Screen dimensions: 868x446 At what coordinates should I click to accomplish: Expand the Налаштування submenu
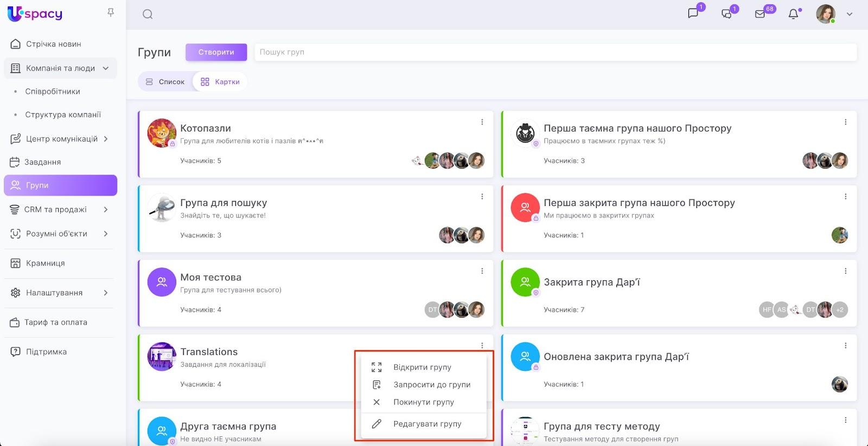(106, 293)
